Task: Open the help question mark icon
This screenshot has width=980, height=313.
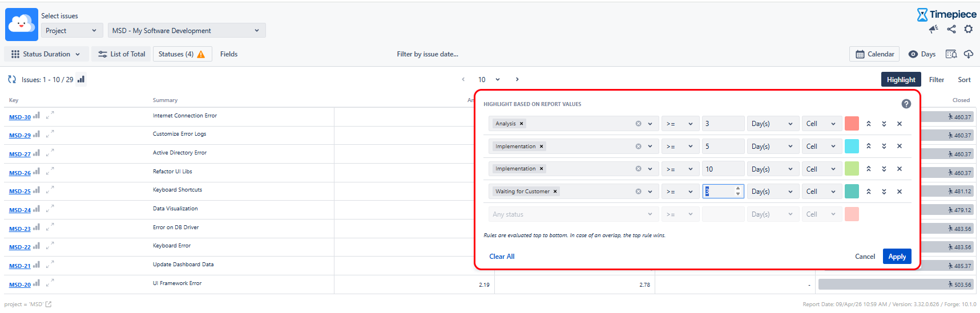Action: point(906,104)
